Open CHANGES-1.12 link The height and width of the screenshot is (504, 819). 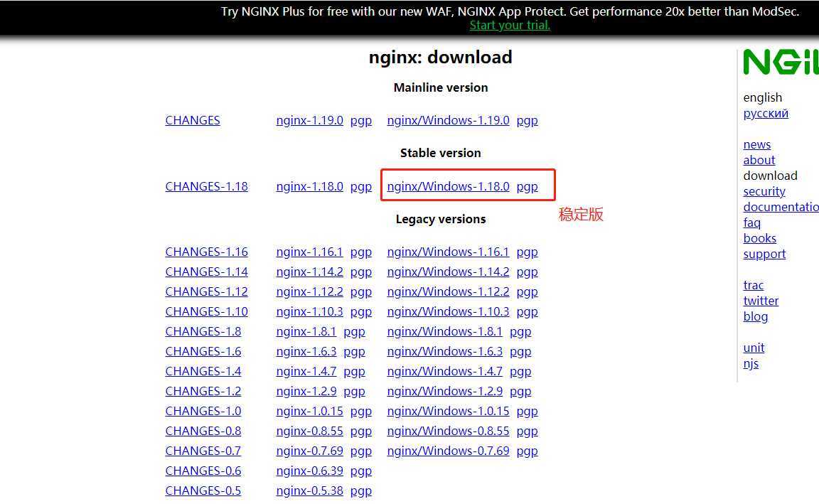point(207,291)
